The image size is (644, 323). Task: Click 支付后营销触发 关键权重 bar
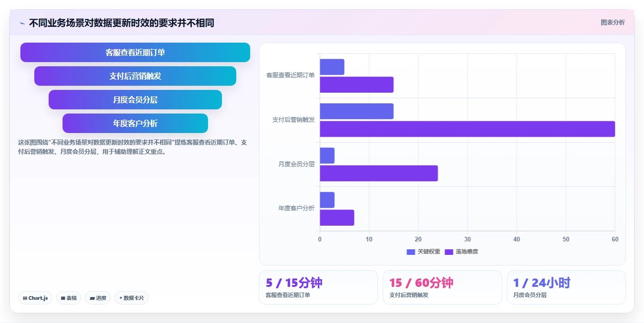pyautogui.click(x=357, y=111)
